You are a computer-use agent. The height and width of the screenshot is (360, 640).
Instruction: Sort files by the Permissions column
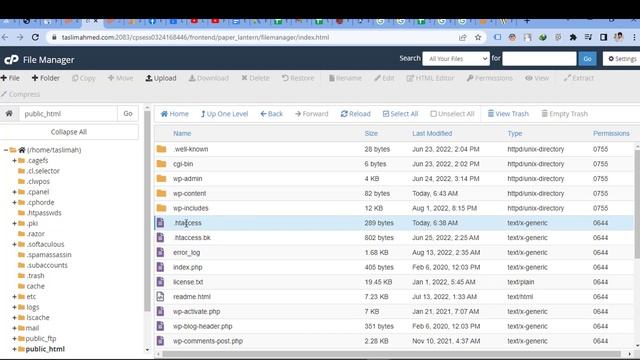(611, 133)
